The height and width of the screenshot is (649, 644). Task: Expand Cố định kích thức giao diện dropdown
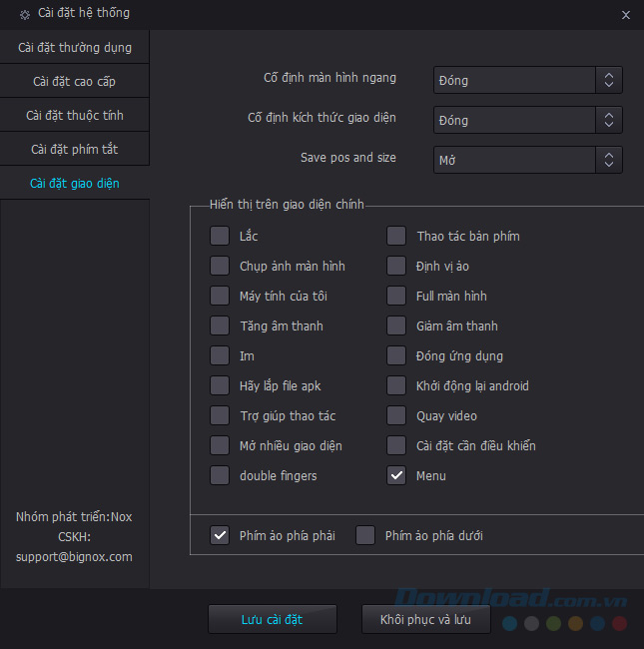point(528,120)
